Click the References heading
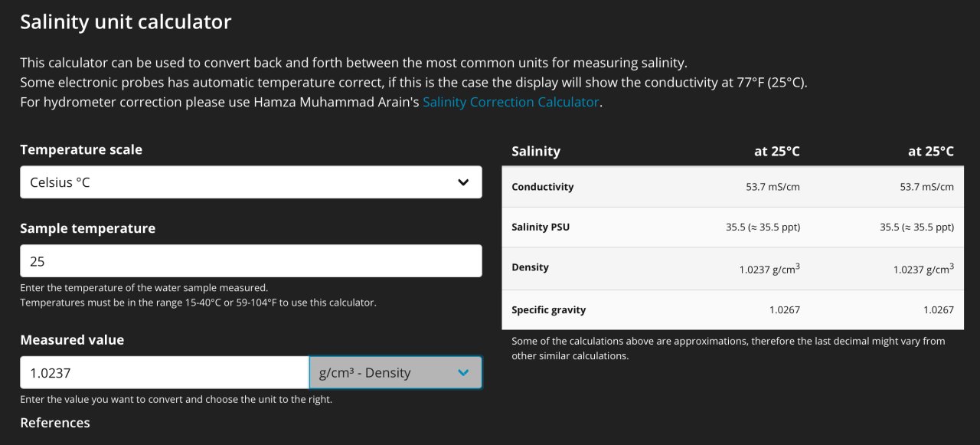Image resolution: width=980 pixels, height=445 pixels. [55, 423]
